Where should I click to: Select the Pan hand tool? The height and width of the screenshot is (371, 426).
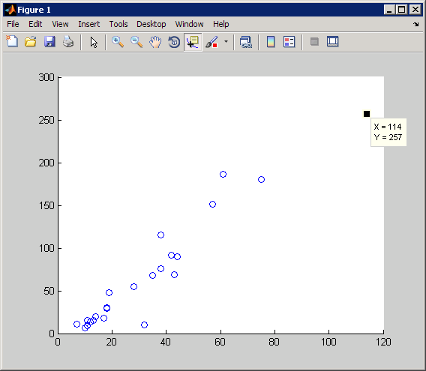tap(155, 42)
